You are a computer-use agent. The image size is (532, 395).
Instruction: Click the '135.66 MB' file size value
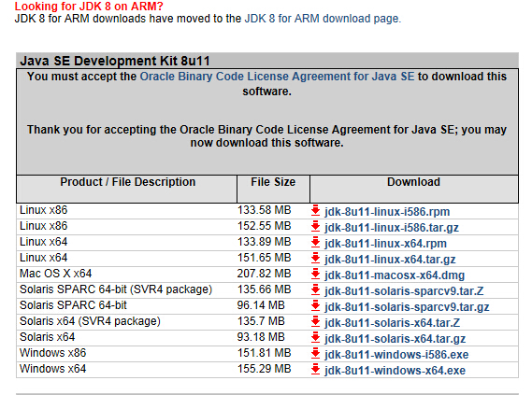tap(264, 289)
